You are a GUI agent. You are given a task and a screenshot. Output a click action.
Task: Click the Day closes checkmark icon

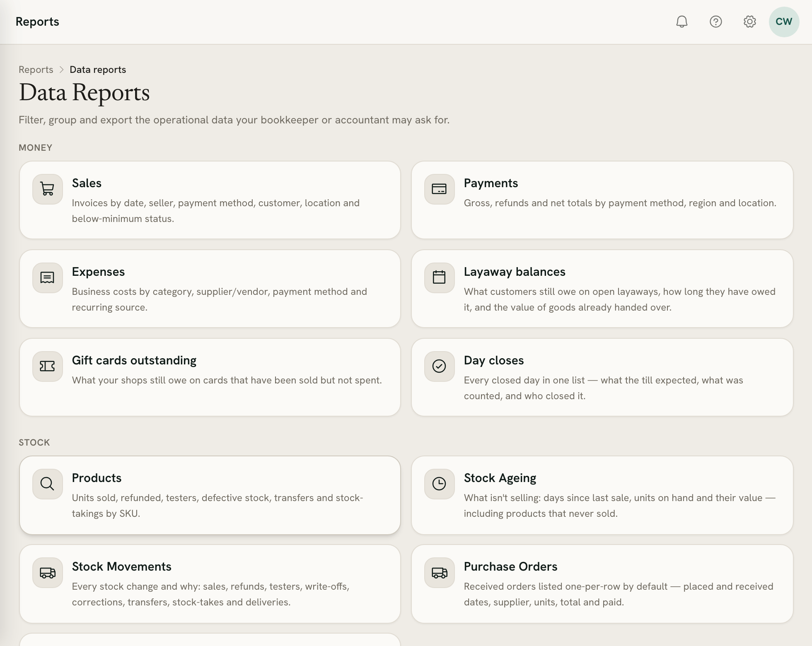coord(439,366)
